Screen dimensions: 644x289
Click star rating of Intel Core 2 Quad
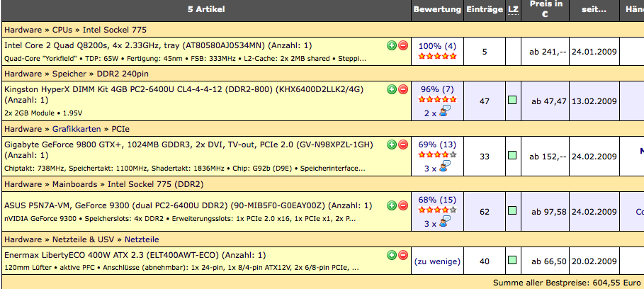coord(437,56)
